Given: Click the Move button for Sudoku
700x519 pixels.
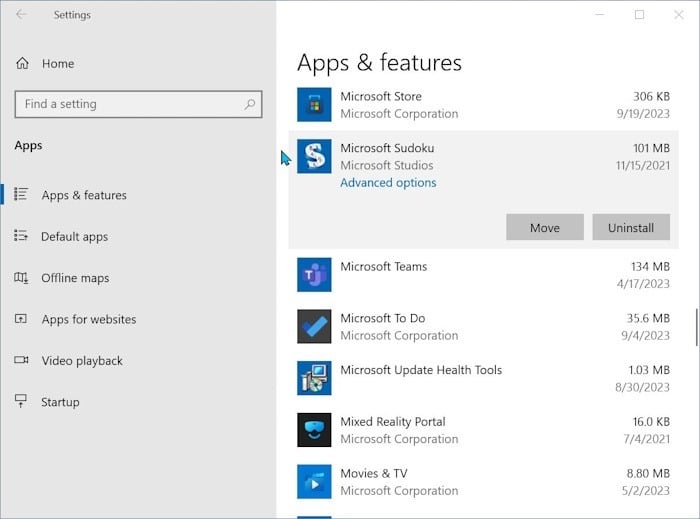Looking at the screenshot, I should [x=545, y=227].
